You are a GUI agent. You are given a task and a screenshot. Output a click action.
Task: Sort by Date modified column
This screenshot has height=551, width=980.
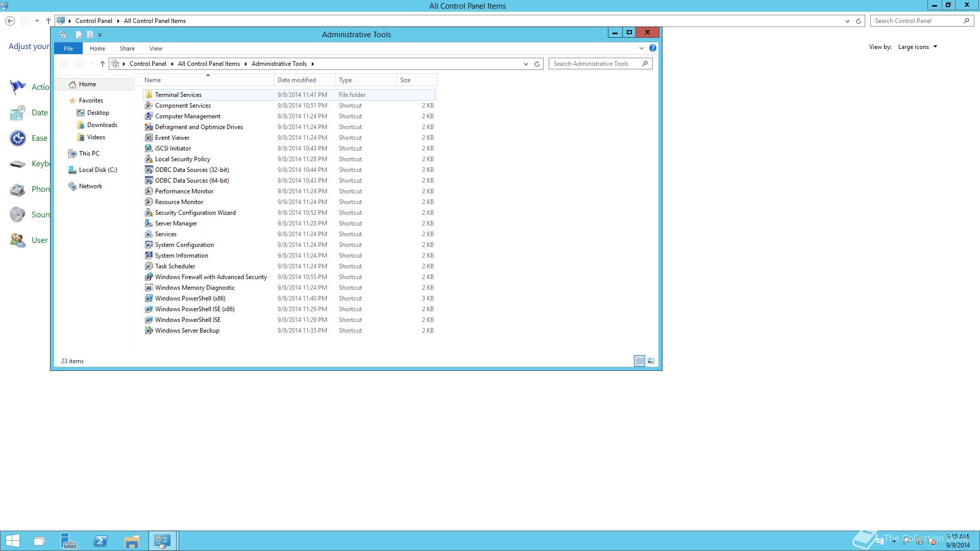click(x=305, y=80)
